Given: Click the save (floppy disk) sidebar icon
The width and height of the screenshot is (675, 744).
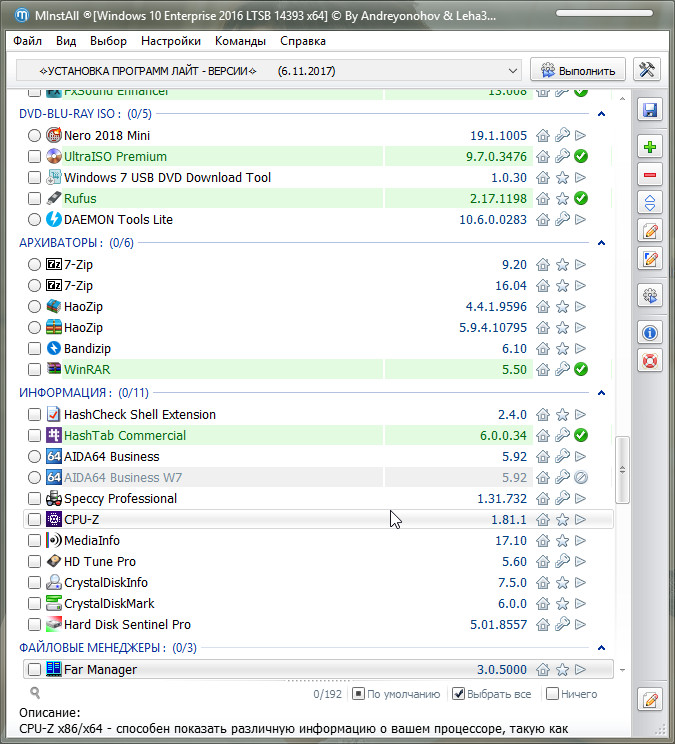Looking at the screenshot, I should (x=649, y=110).
